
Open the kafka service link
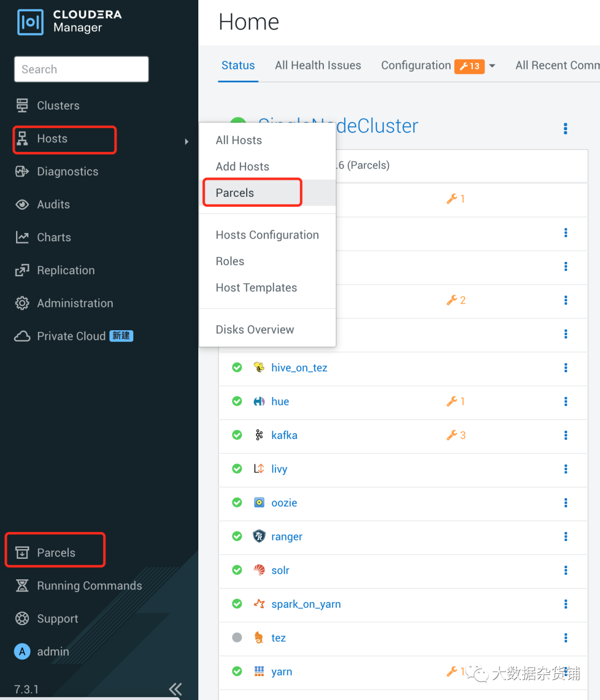pyautogui.click(x=284, y=435)
